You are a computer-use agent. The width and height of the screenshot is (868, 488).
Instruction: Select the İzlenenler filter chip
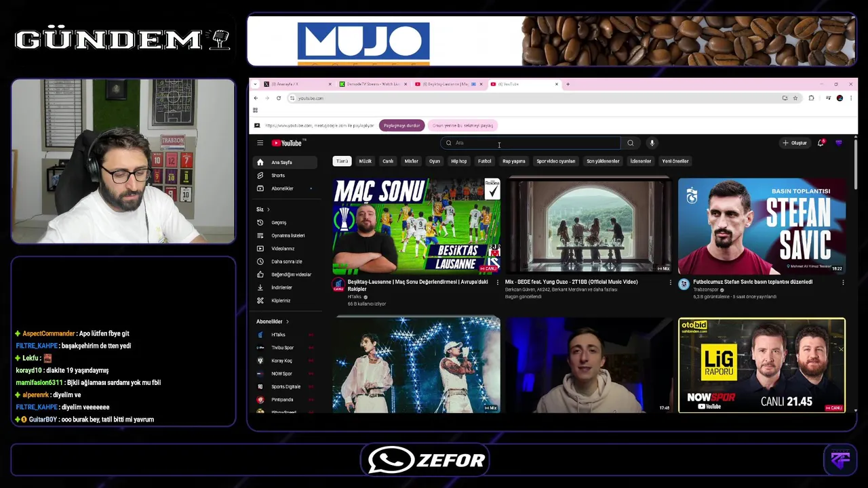click(641, 161)
